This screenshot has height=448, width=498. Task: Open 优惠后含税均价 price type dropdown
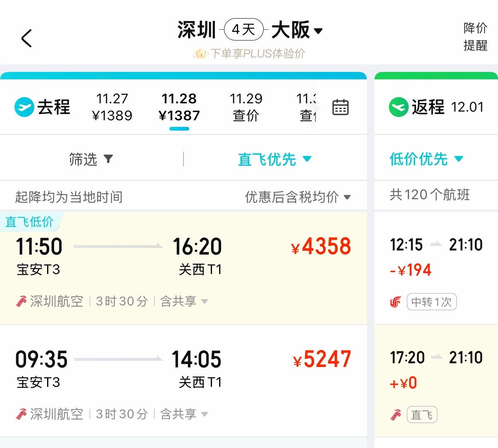[x=347, y=197]
